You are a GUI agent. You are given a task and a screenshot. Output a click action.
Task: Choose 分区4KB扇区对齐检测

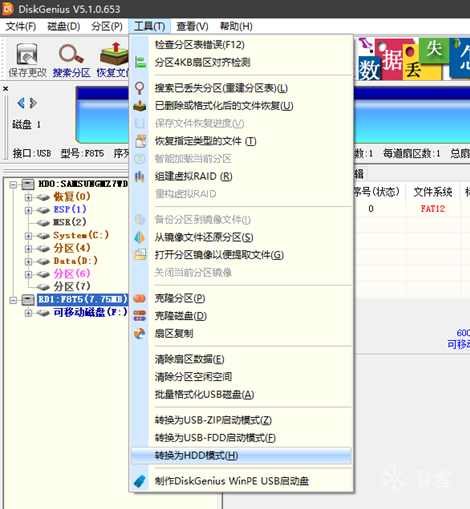click(241, 62)
